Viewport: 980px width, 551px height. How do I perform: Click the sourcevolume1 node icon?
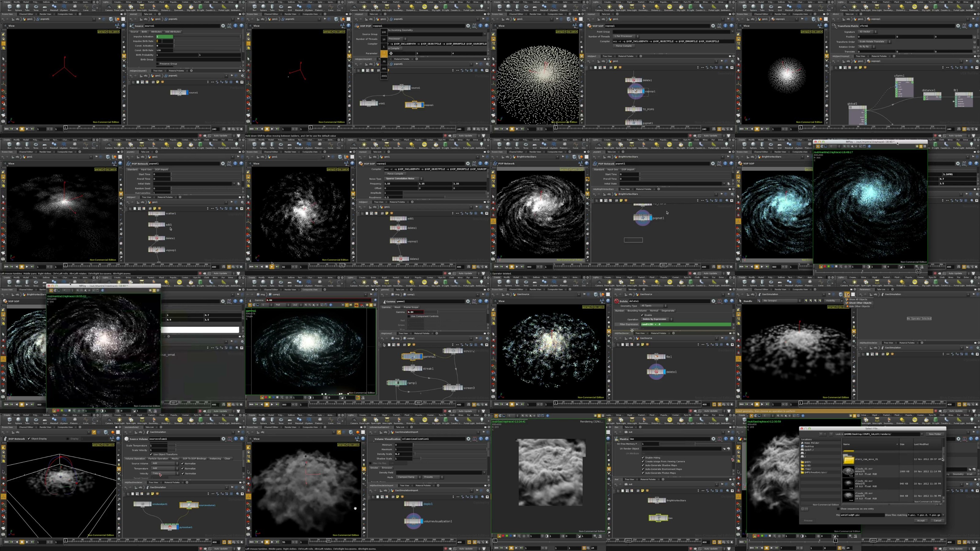coord(189,505)
